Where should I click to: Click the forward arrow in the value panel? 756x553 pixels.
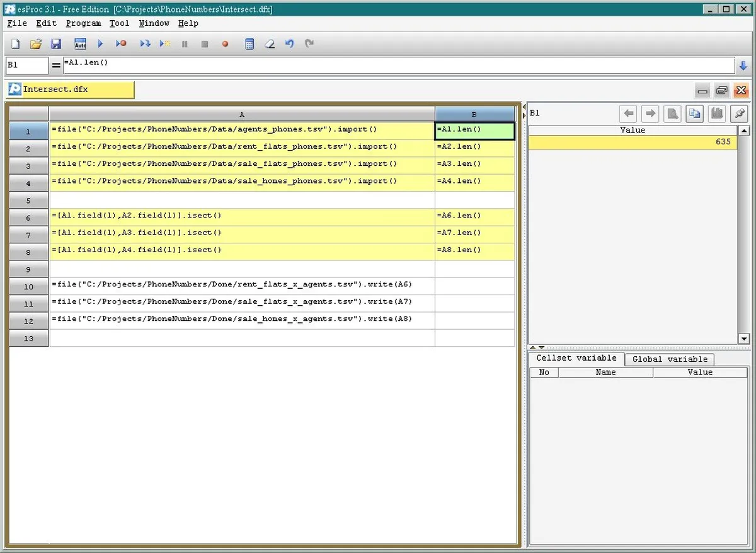(x=650, y=114)
